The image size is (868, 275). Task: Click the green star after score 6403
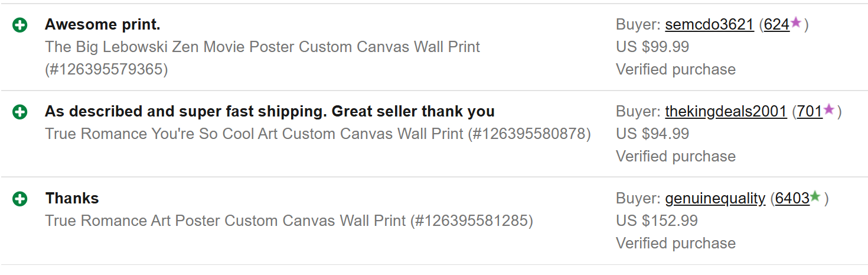pos(815,196)
